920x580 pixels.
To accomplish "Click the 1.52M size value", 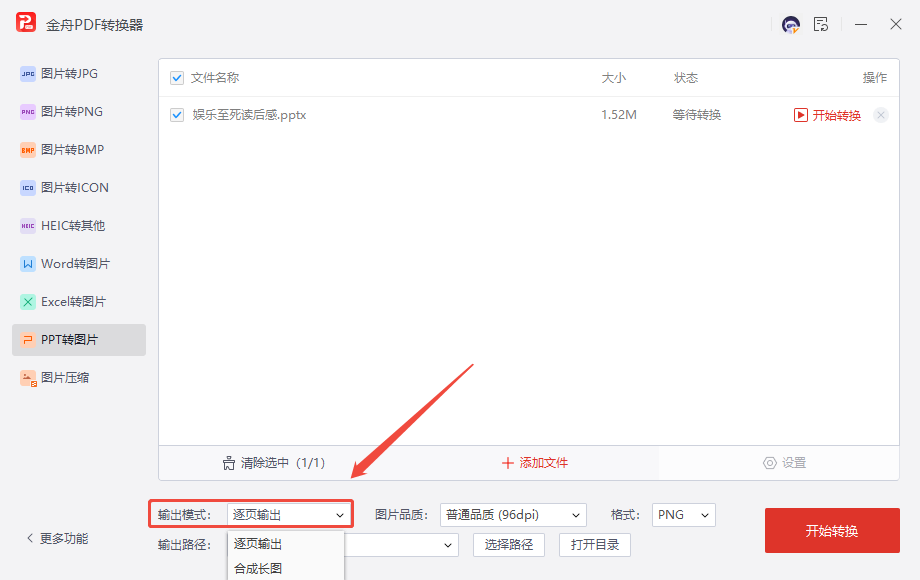I will 618,115.
